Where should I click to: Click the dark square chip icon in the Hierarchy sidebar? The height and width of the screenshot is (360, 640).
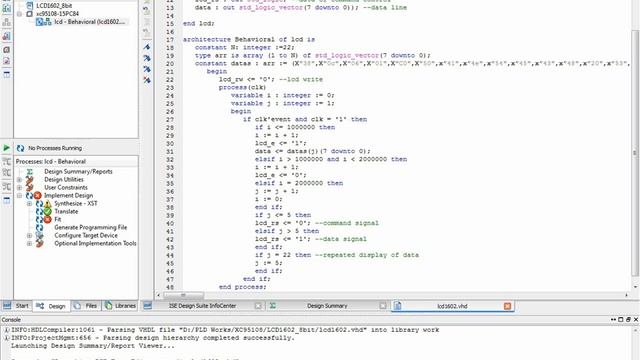coord(7,50)
